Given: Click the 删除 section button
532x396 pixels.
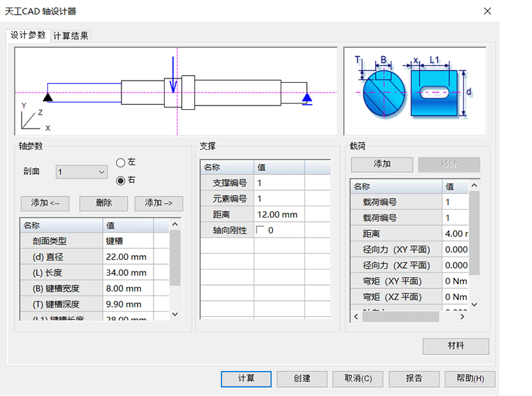Looking at the screenshot, I should click(x=103, y=203).
